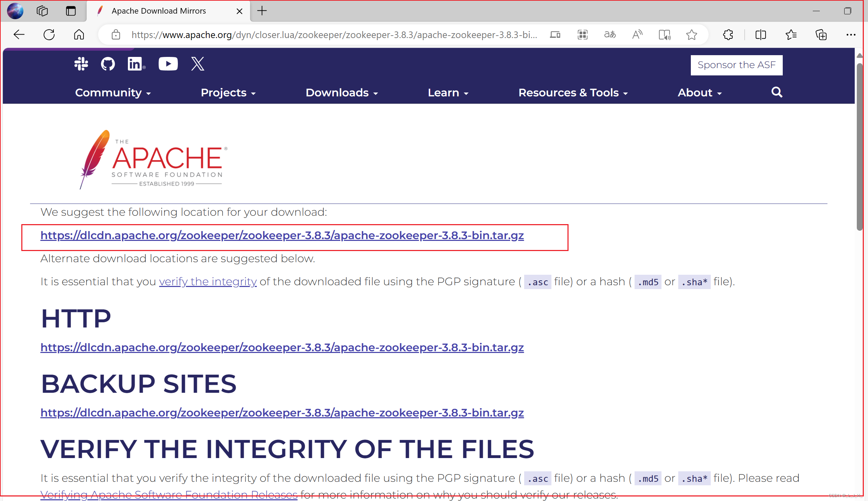Open the workspaces icon in title bar
This screenshot has width=868, height=501.
42,11
